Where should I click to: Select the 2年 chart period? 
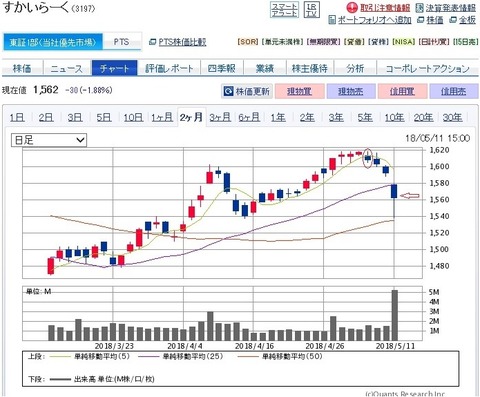pos(307,117)
